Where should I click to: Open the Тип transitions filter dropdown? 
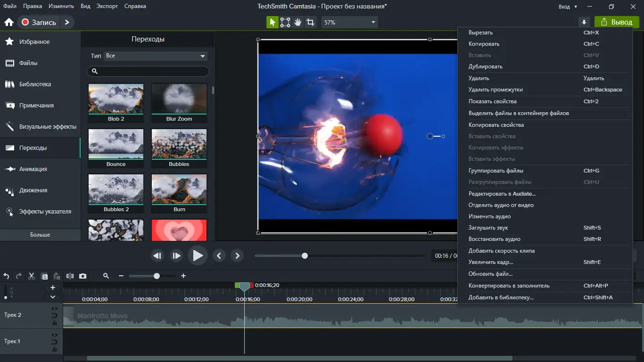point(155,56)
